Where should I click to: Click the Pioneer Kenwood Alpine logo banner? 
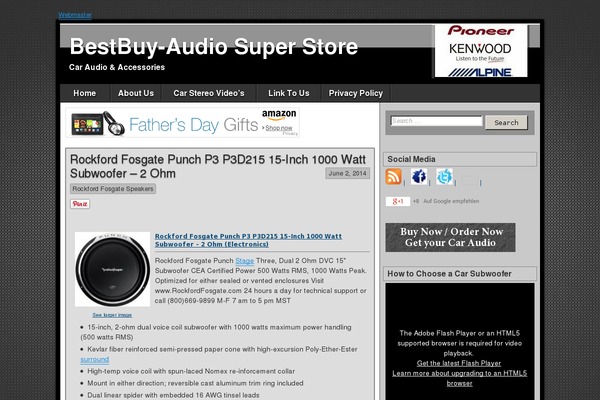coord(481,51)
